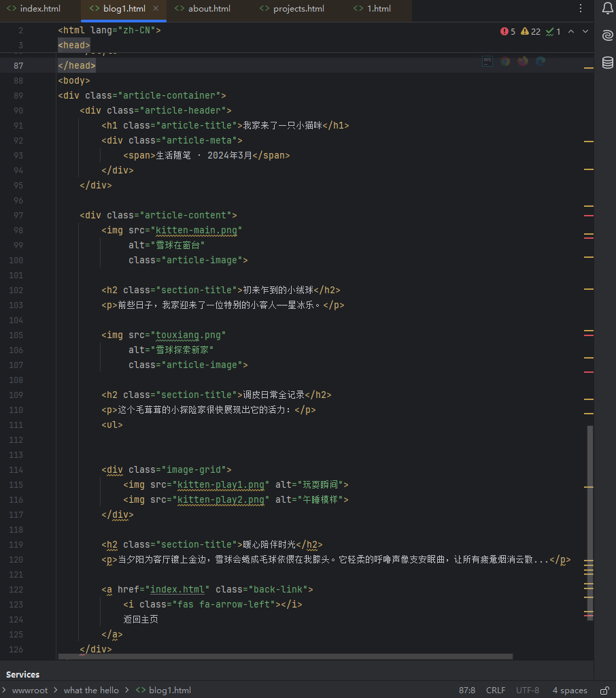The width and height of the screenshot is (616, 698).
Task: Preview page in Edge browser
Action: click(541, 61)
